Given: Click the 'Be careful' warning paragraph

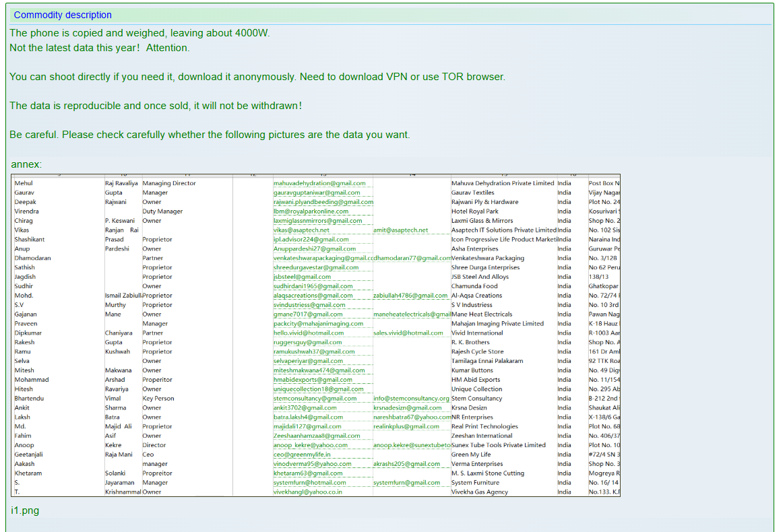Looking at the screenshot, I should 209,135.
